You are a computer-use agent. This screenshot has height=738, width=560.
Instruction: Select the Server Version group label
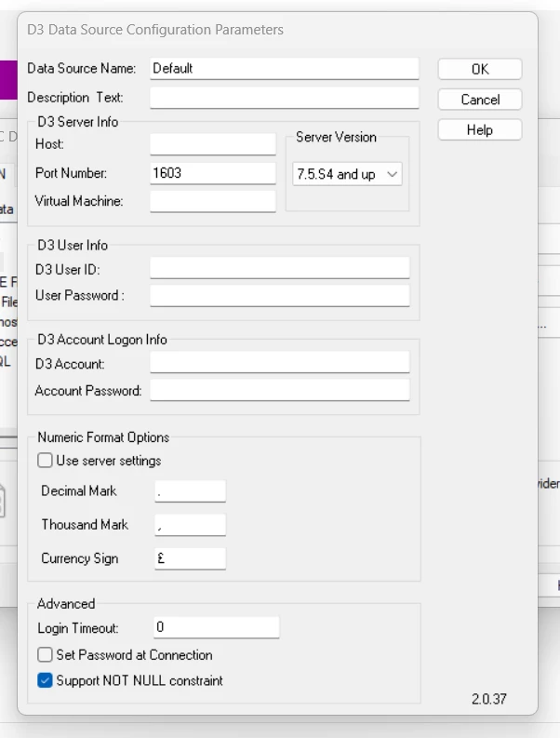(x=336, y=137)
